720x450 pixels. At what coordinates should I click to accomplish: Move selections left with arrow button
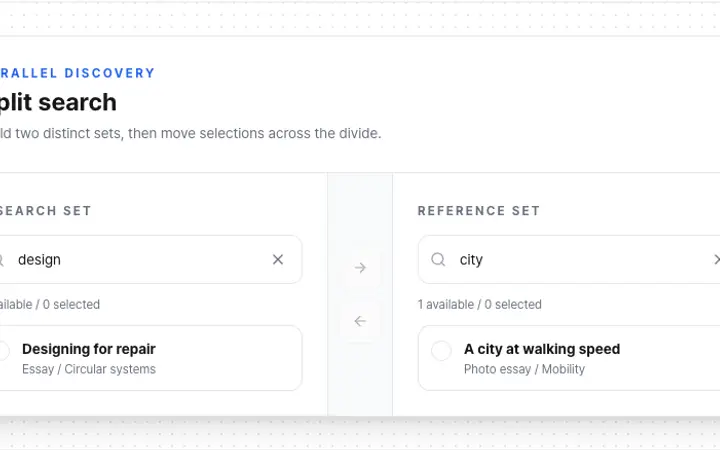click(x=360, y=321)
